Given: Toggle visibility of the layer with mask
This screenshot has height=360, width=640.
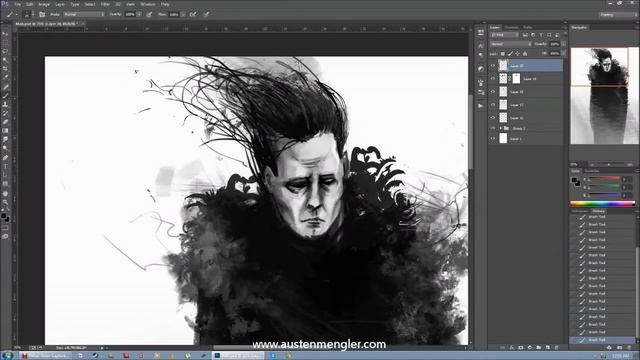Looking at the screenshot, I should coord(493,78).
